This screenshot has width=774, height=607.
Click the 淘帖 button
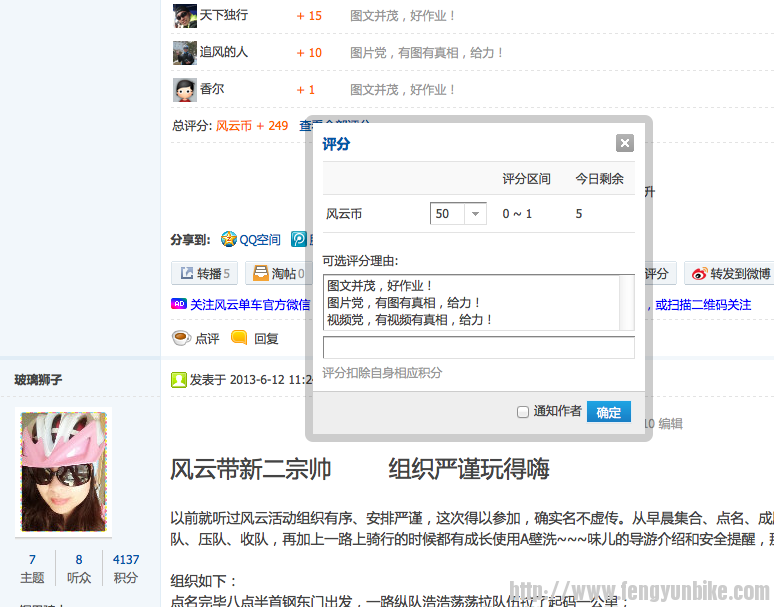pos(278,273)
